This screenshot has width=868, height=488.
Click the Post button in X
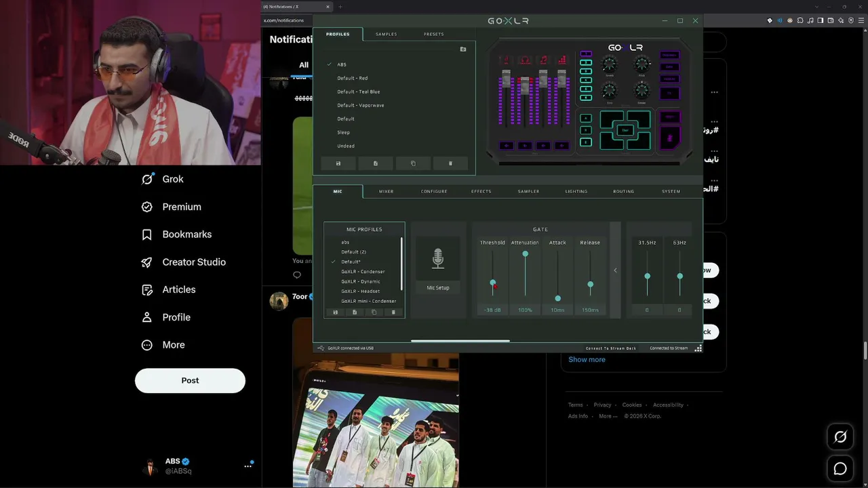coord(190,380)
